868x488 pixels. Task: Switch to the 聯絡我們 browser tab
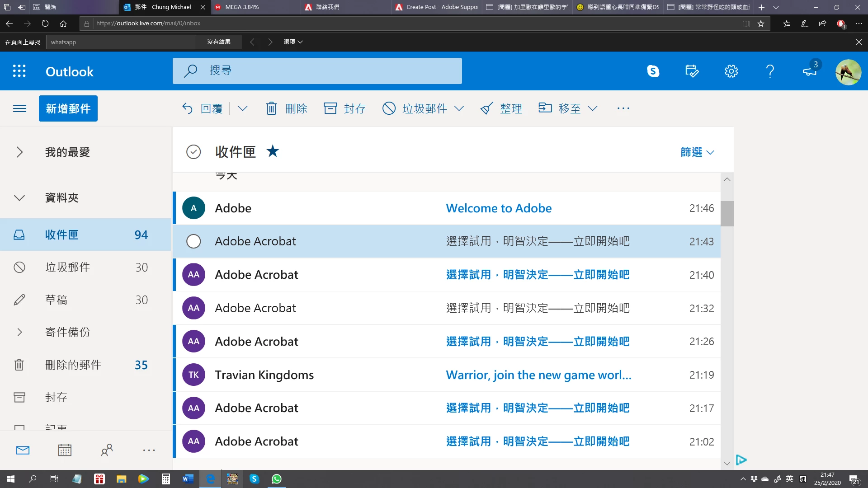[x=346, y=7]
